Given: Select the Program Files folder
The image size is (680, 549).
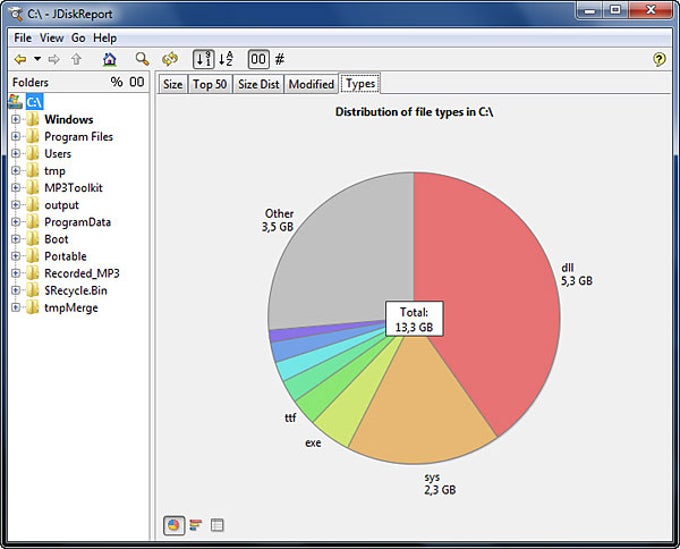Looking at the screenshot, I should (78, 137).
